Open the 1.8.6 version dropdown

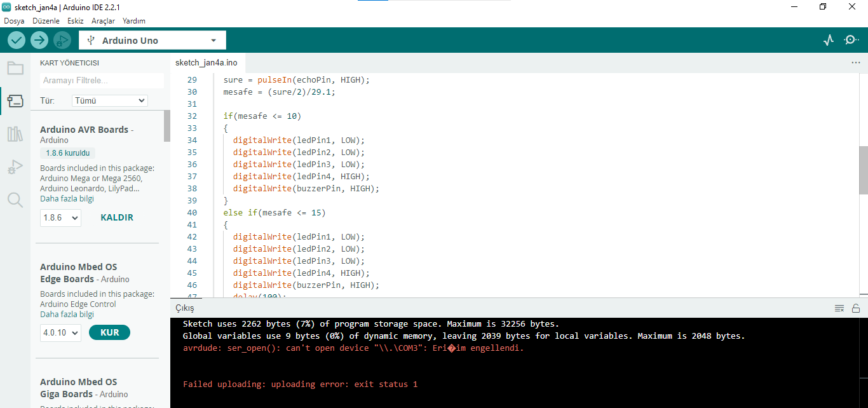coord(61,217)
